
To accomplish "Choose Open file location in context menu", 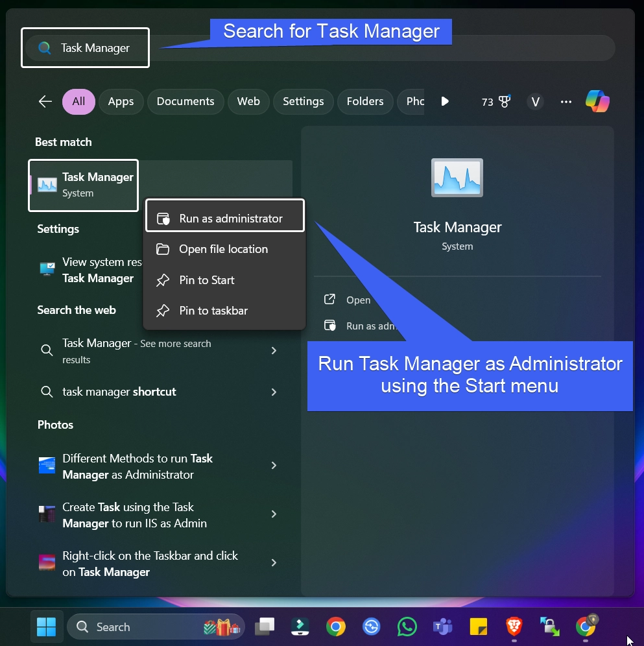I will (225, 249).
